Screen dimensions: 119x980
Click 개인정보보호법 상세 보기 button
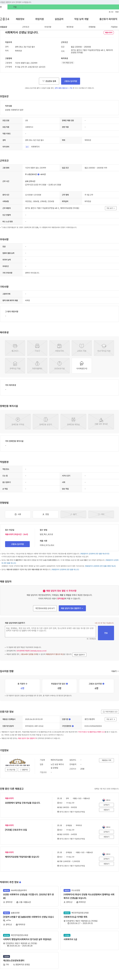coord(45,608)
